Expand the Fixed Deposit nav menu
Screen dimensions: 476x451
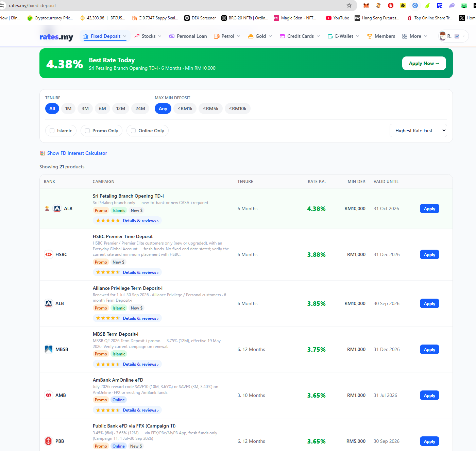coord(105,36)
